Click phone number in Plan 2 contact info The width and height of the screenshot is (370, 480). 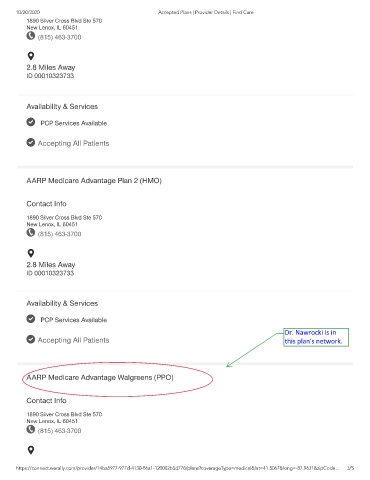(x=59, y=234)
